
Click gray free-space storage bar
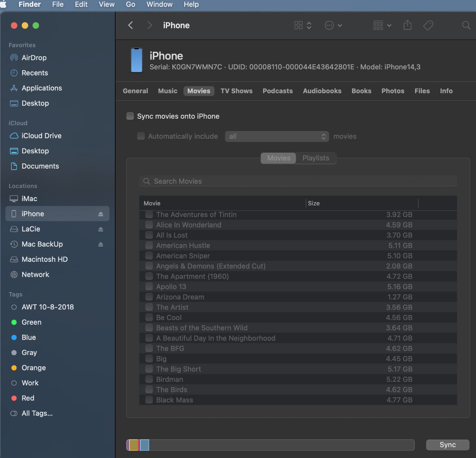282,445
